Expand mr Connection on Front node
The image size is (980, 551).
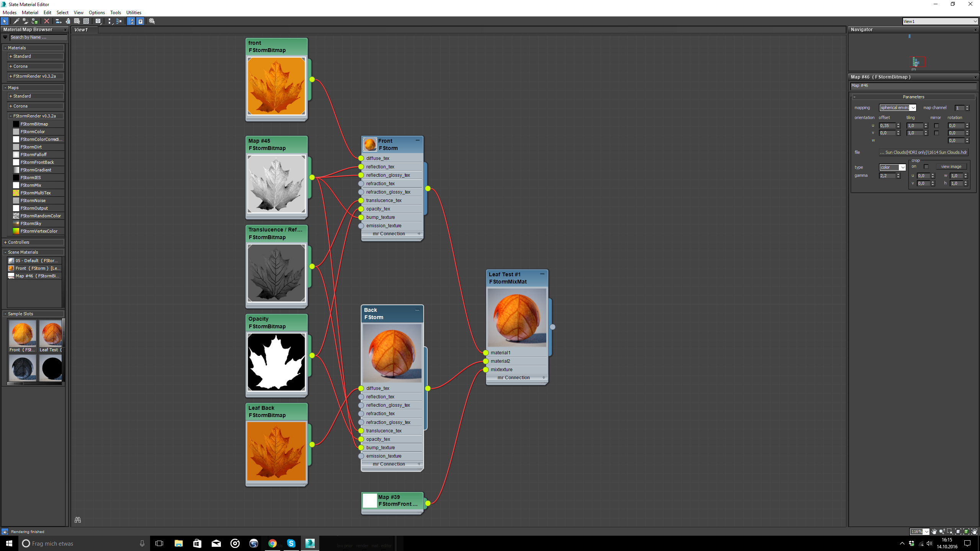coord(419,234)
